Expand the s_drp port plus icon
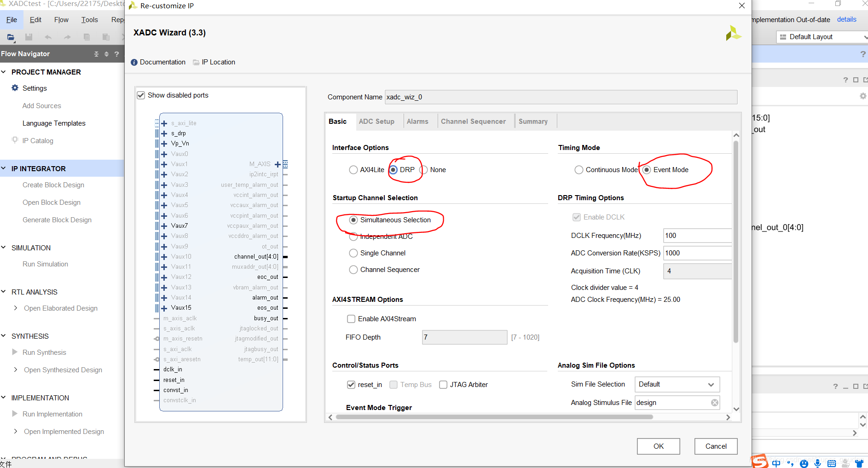This screenshot has width=868, height=468. tap(164, 133)
